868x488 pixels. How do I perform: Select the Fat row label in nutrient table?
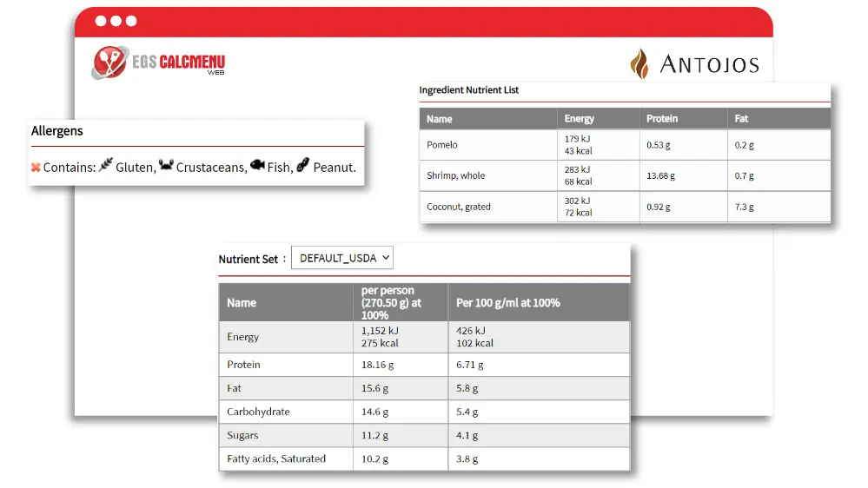[x=234, y=388]
